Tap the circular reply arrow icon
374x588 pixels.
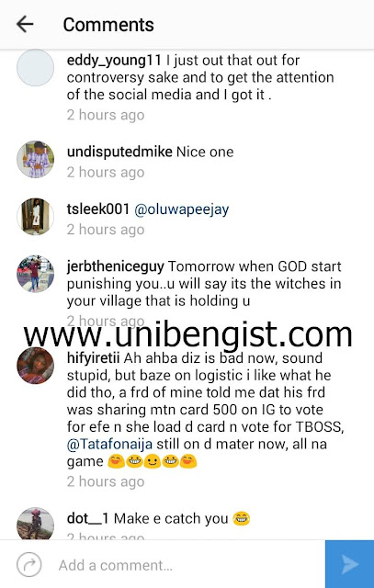tap(29, 564)
